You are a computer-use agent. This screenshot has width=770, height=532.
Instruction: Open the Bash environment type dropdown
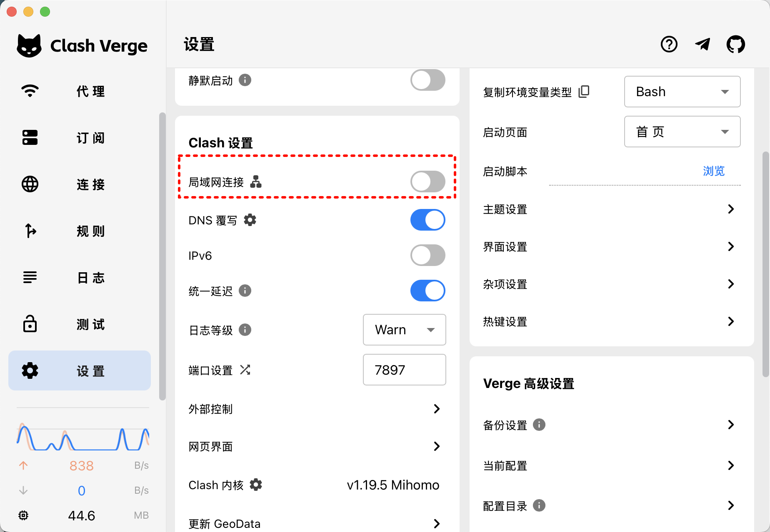tap(682, 92)
